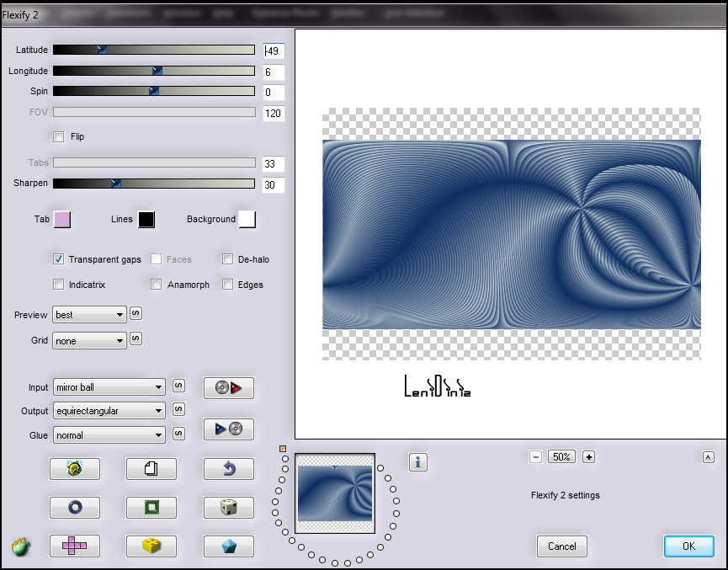The image size is (728, 570).
Task: Click the yellow-green swirl icon button
Action: click(74, 469)
